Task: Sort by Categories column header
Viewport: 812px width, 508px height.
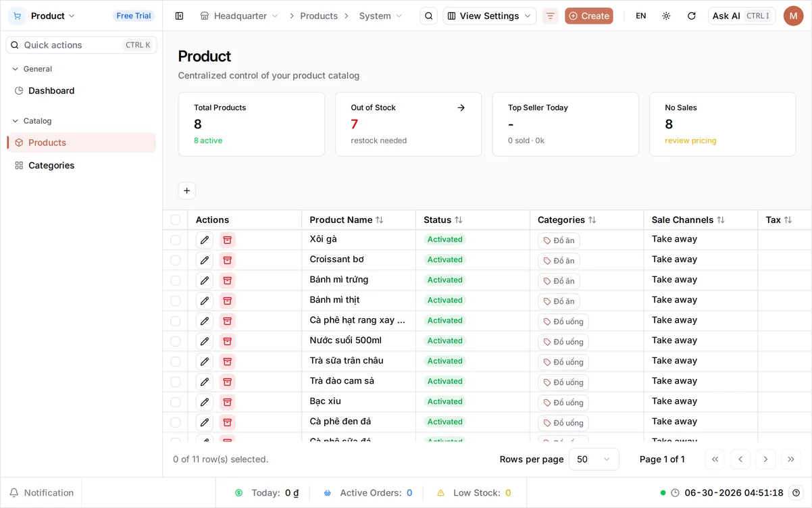Action: (x=567, y=220)
